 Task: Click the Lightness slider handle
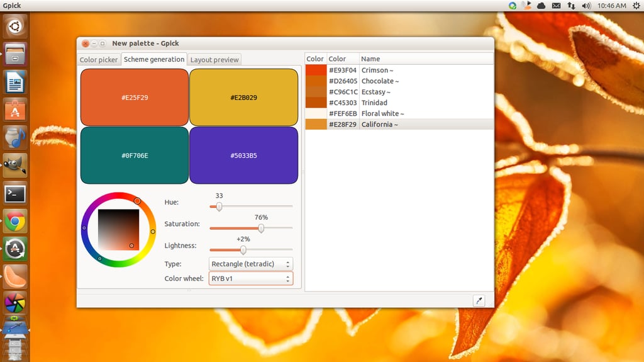click(x=243, y=250)
